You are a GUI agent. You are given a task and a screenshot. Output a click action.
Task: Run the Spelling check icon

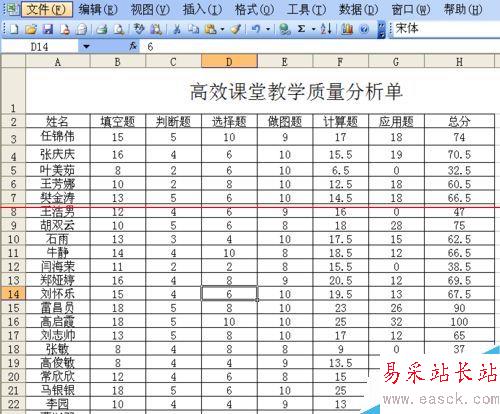[x=139, y=29]
